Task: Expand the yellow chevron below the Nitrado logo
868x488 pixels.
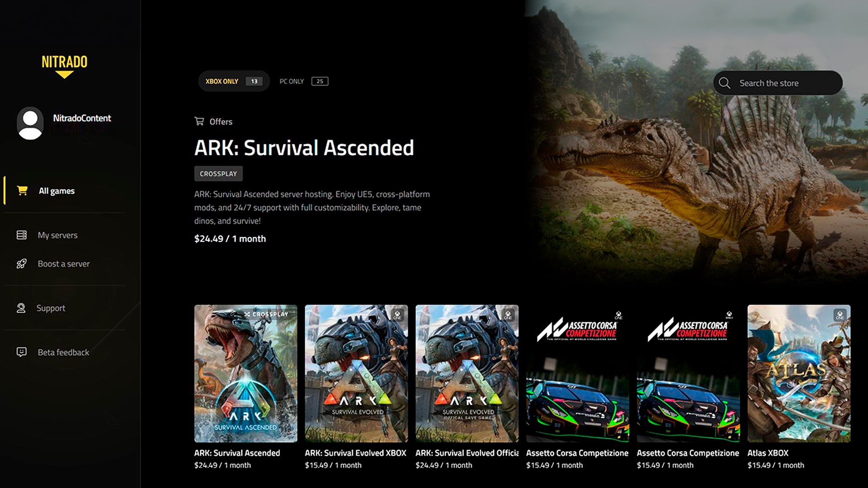Action: (63, 73)
